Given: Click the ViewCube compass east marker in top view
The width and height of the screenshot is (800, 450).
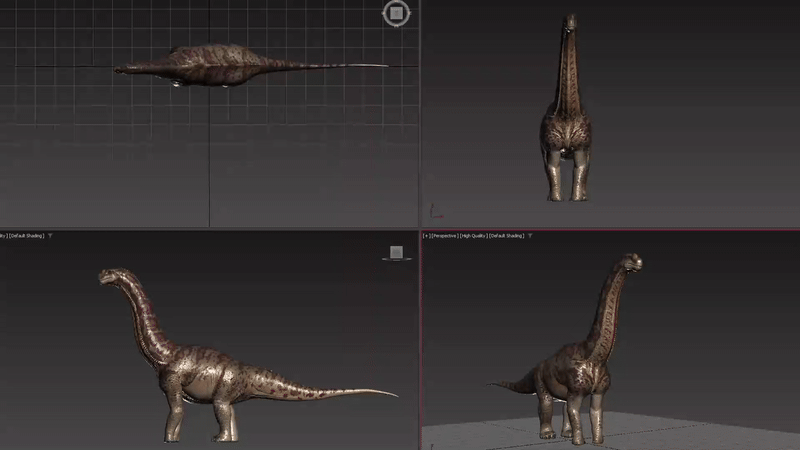Looking at the screenshot, I should (x=409, y=13).
